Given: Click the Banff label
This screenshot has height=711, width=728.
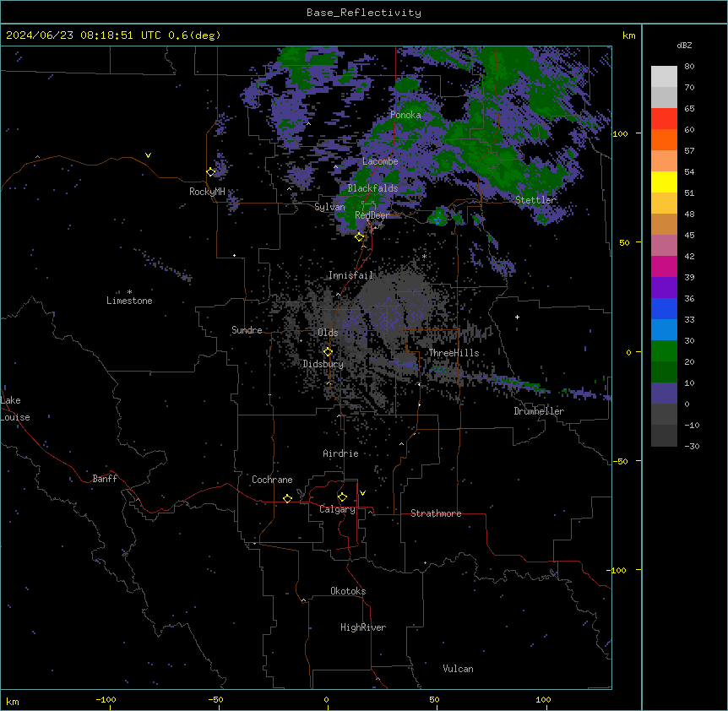Looking at the screenshot, I should pyautogui.click(x=105, y=479).
